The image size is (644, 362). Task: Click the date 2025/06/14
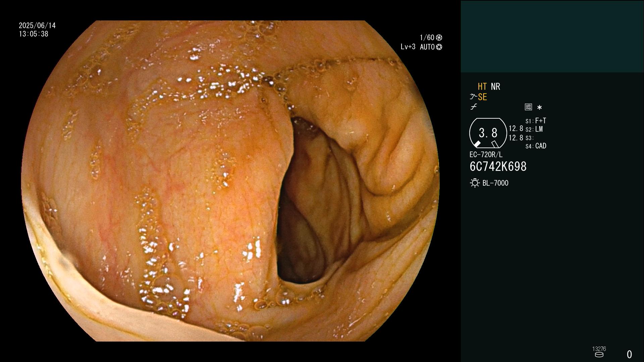(37, 25)
